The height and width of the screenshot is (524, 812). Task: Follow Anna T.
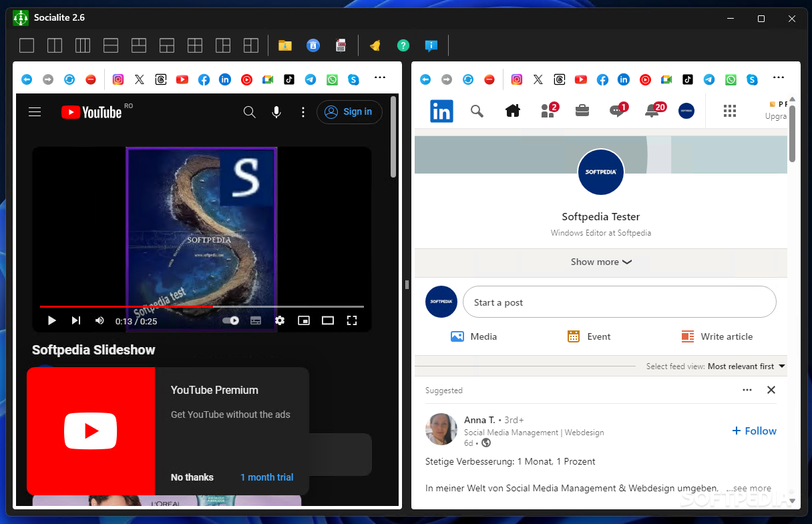(755, 431)
